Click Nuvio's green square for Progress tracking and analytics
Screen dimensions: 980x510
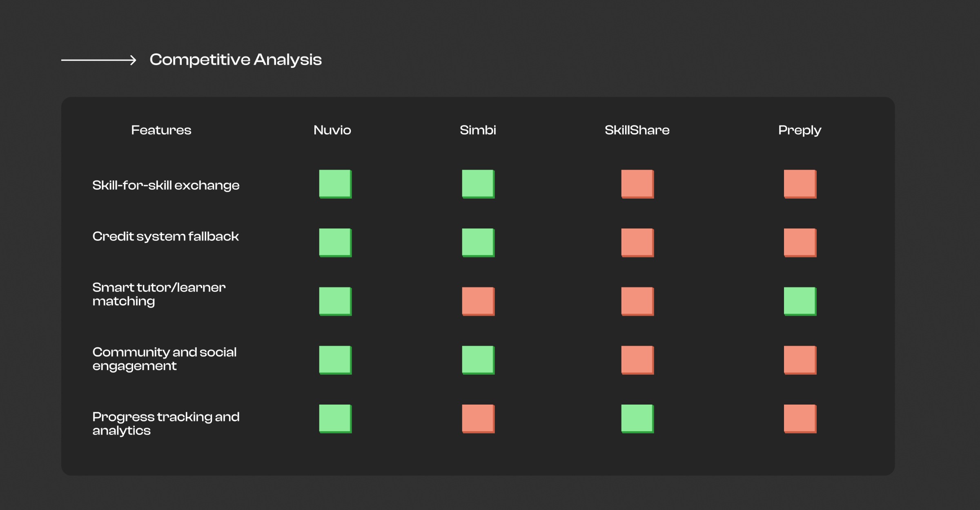click(x=335, y=419)
